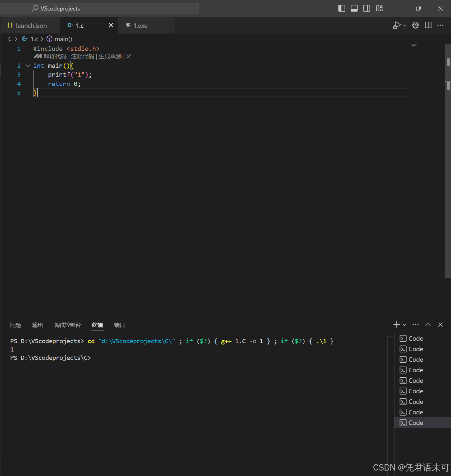This screenshot has width=451, height=476.
Task: Open run options dropdown chevron
Action: [404, 25]
